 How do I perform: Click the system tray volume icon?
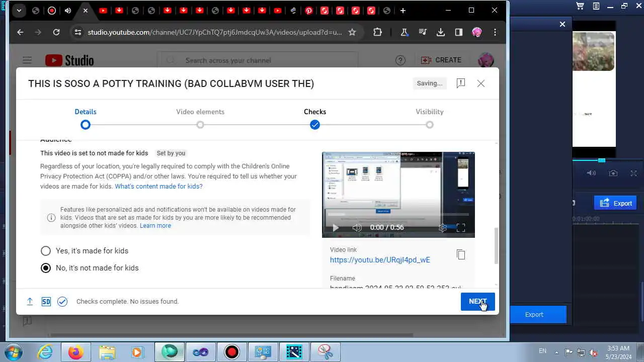[x=594, y=352]
